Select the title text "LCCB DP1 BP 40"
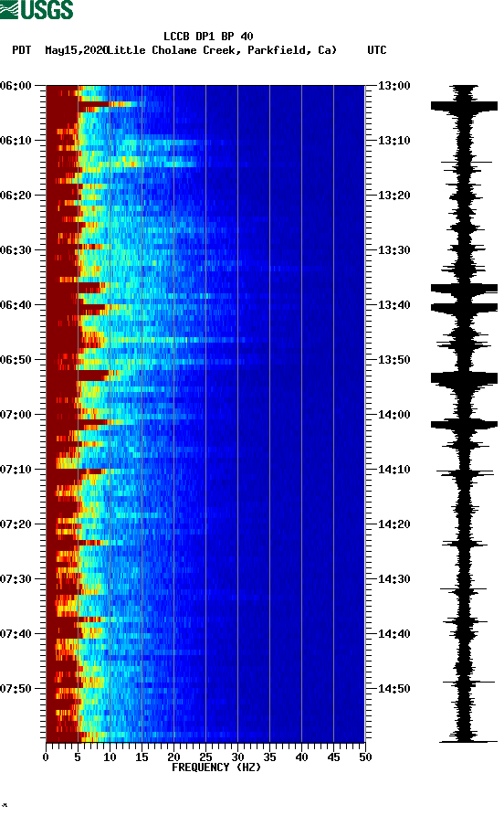 click(x=208, y=37)
